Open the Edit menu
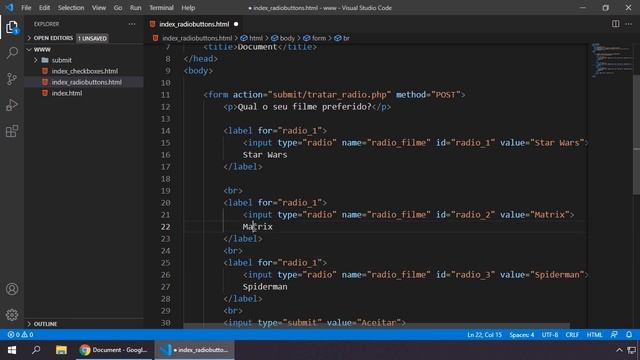Screen dimensions: 640x360 point(44,8)
